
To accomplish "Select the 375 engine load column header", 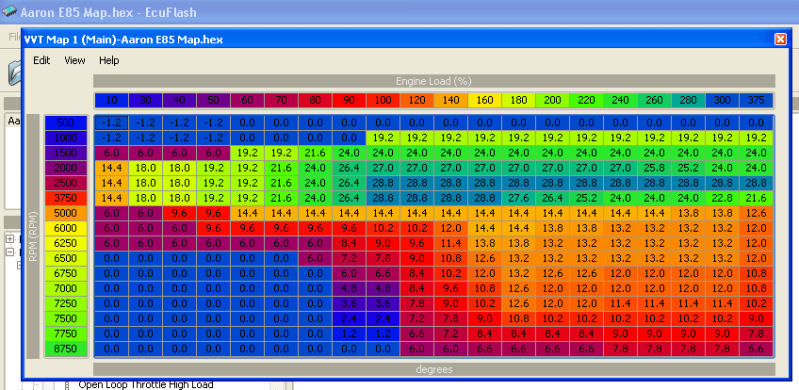I will pos(756,100).
